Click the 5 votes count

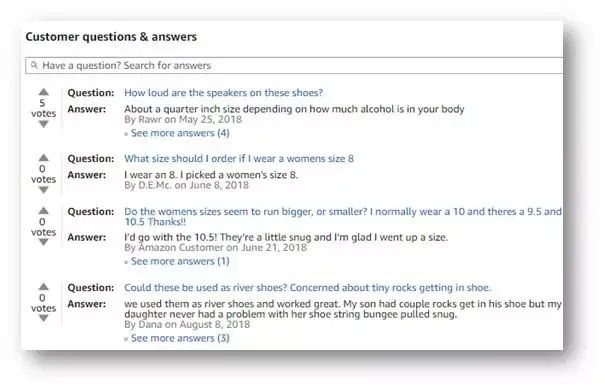point(43,108)
